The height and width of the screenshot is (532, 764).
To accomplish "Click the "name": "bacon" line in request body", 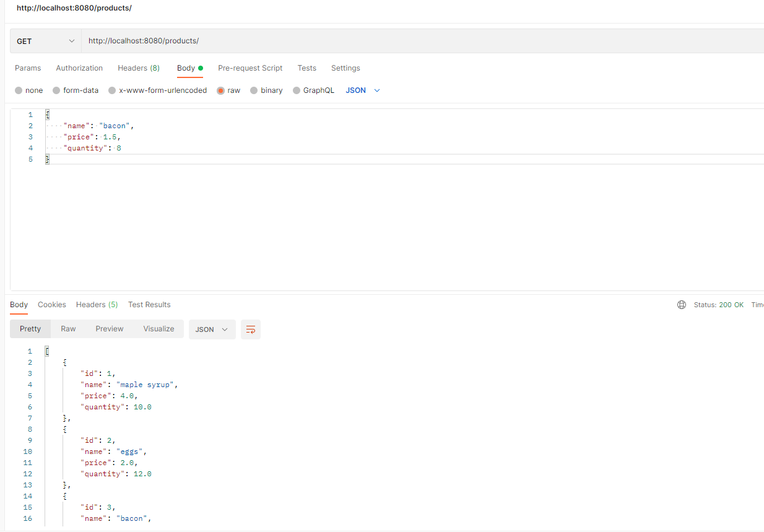I will [x=98, y=126].
